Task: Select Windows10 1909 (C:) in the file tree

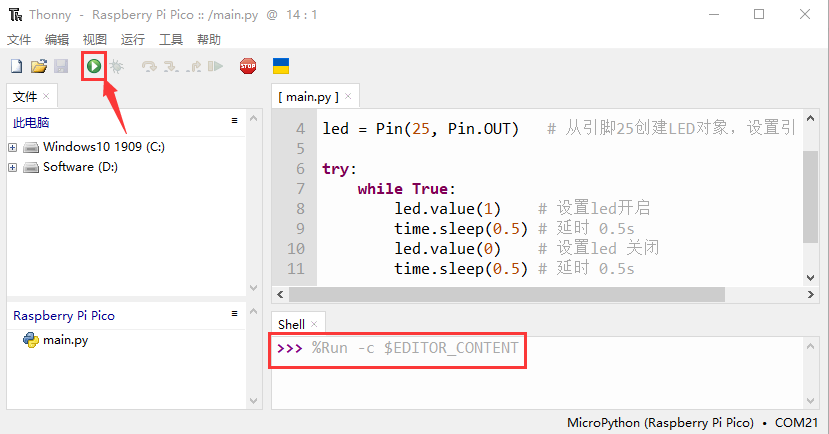Action: pyautogui.click(x=104, y=147)
